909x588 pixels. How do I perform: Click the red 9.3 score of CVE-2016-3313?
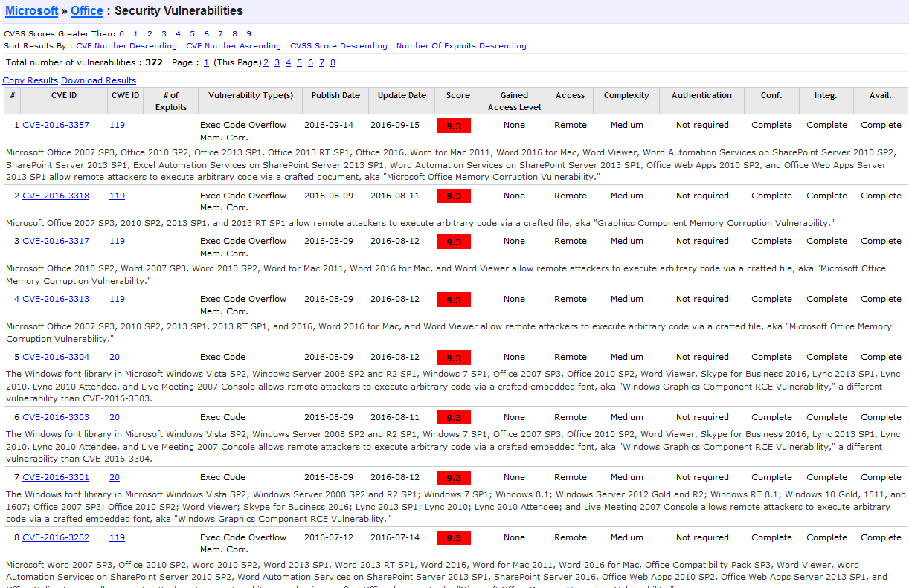454,300
